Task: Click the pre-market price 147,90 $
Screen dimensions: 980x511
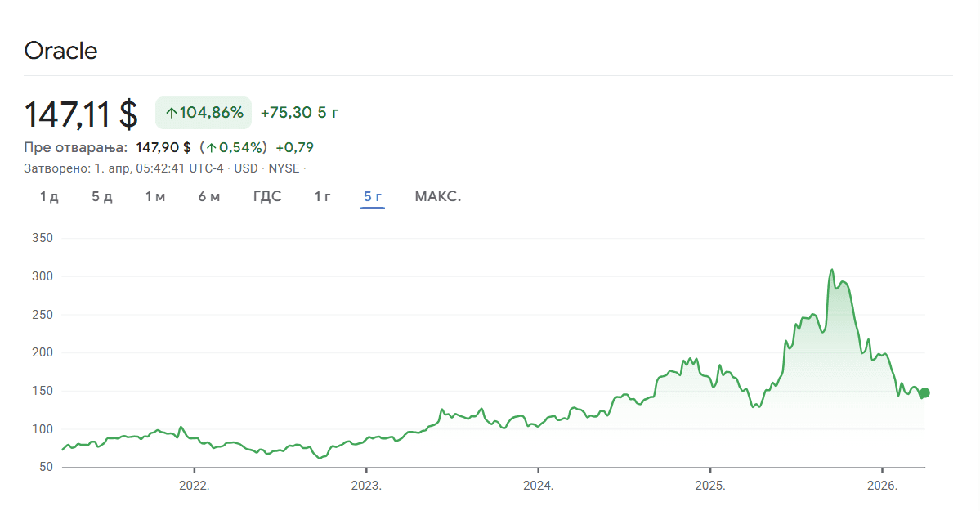Action: click(x=163, y=147)
